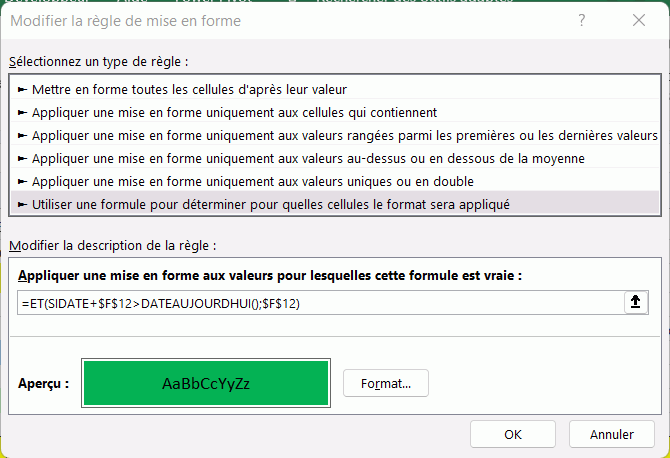Click the bold 'Appliquer une mise en forme aux valeurs' heading
This screenshot has width=670, height=458.
click(x=270, y=275)
